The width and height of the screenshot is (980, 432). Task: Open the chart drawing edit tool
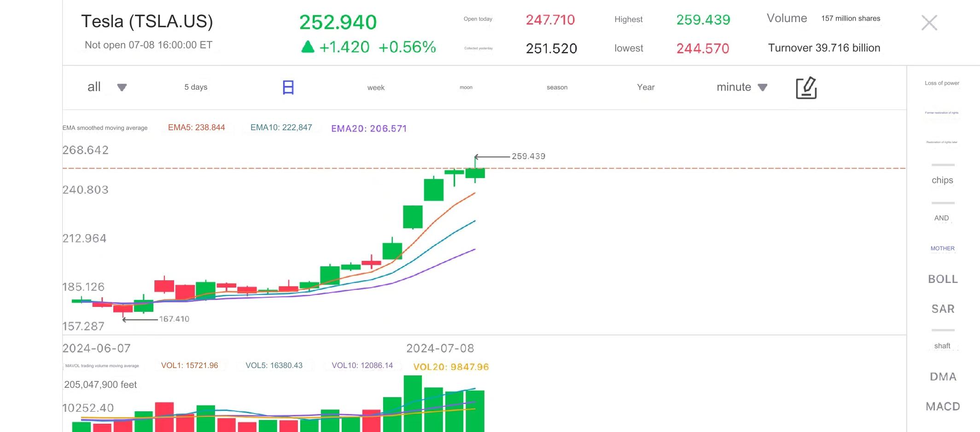[x=806, y=88]
